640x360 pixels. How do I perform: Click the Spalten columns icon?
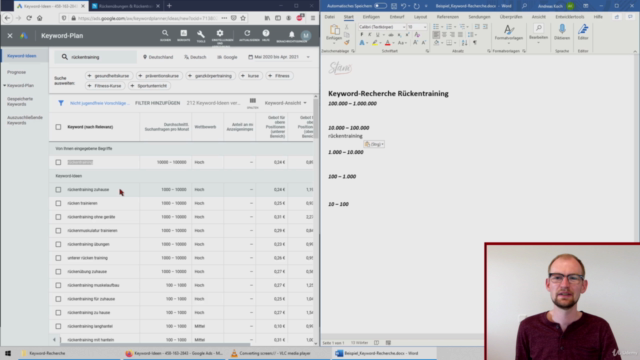253,102
